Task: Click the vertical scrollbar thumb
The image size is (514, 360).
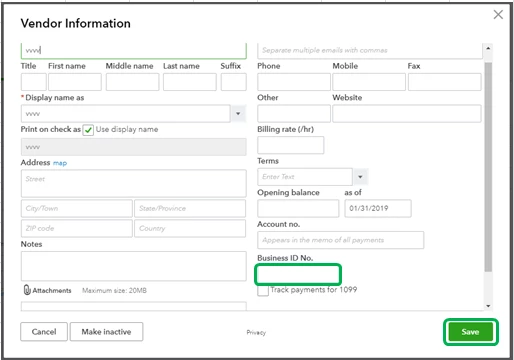Action: pos(488,167)
